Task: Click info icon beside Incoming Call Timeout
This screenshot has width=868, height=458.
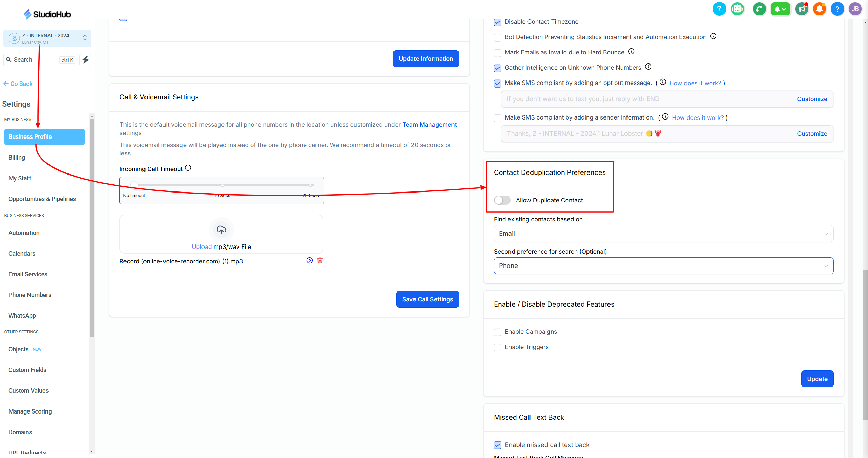Action: click(188, 168)
